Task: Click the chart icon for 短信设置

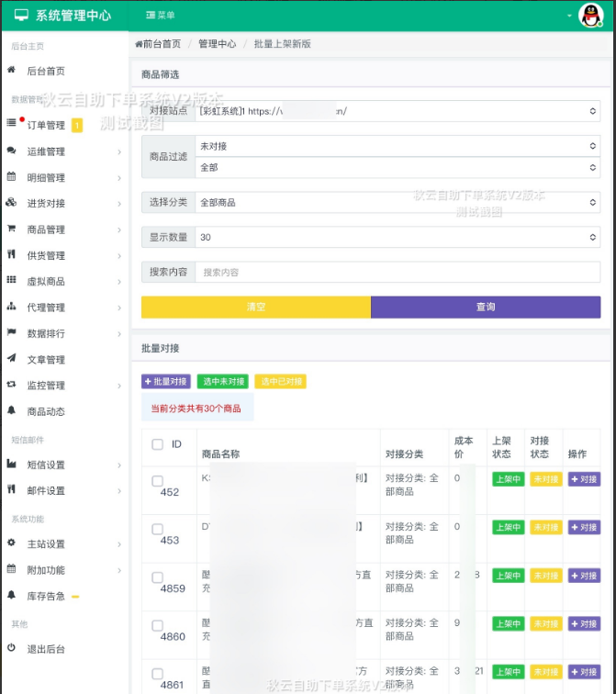Action: [12, 464]
